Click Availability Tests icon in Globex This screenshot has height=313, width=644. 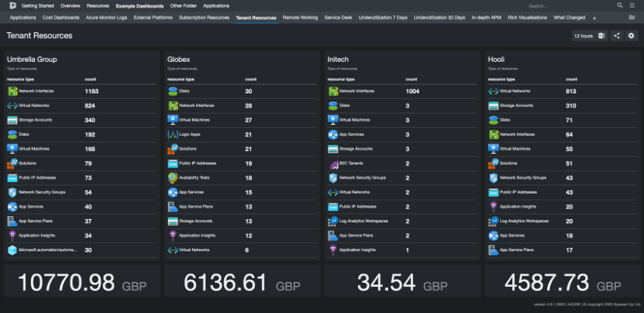173,178
